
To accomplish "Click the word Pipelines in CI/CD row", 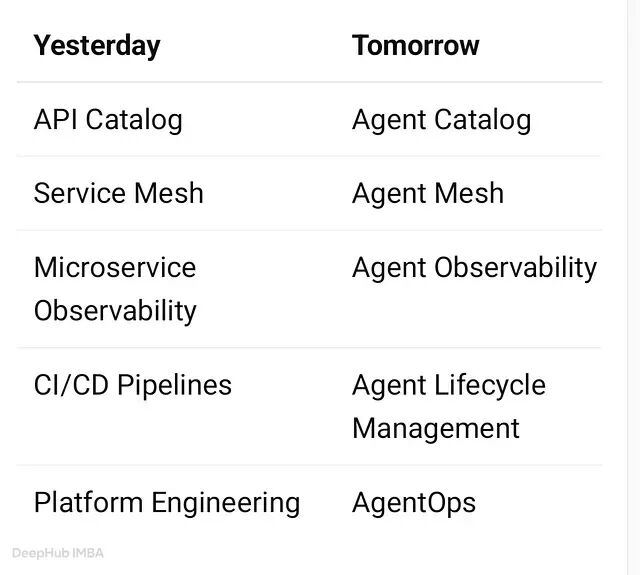I will 174,385.
